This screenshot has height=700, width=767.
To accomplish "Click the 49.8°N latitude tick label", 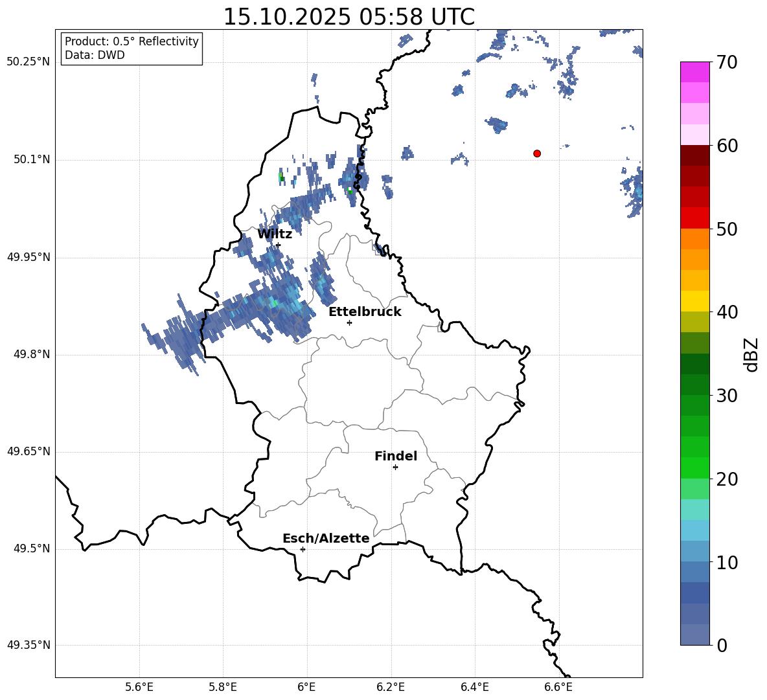I will (x=32, y=354).
